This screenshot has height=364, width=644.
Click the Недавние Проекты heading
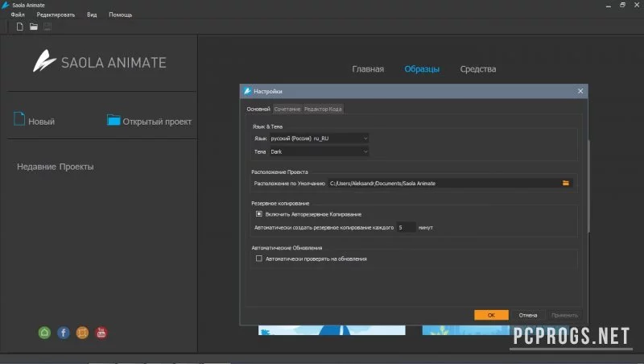[x=56, y=167]
